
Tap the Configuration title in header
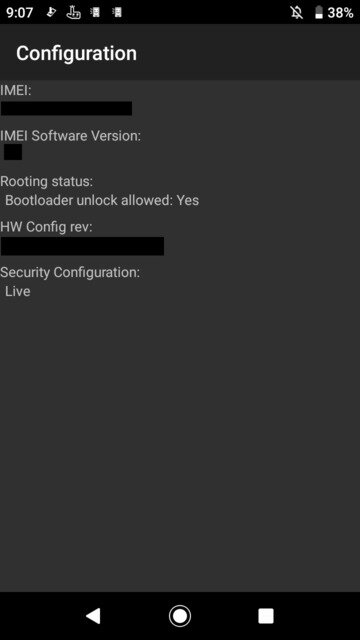(76, 53)
